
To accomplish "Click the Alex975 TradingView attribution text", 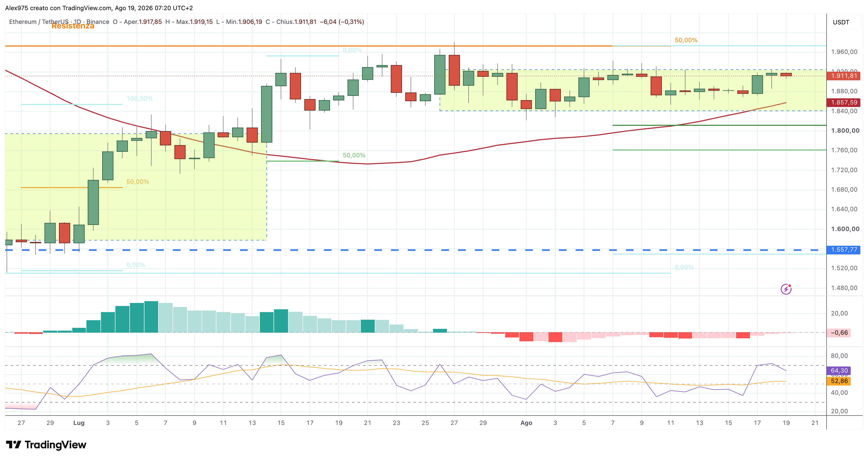I will tap(99, 8).
